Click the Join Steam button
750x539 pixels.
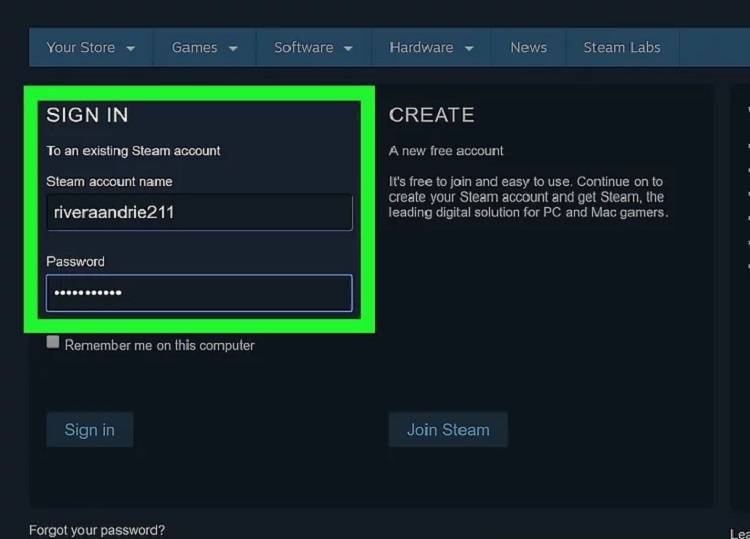coord(448,430)
